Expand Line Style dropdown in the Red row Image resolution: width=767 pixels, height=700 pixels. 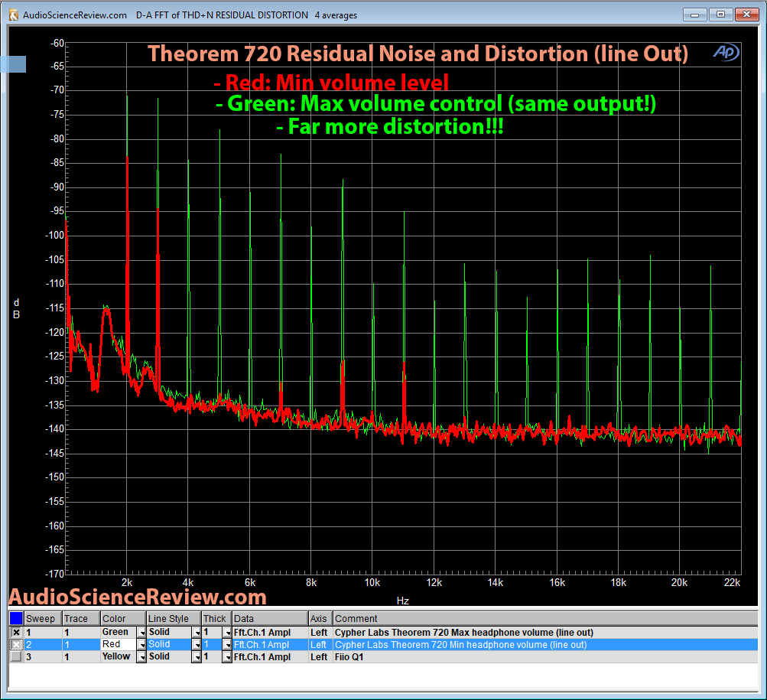point(197,645)
